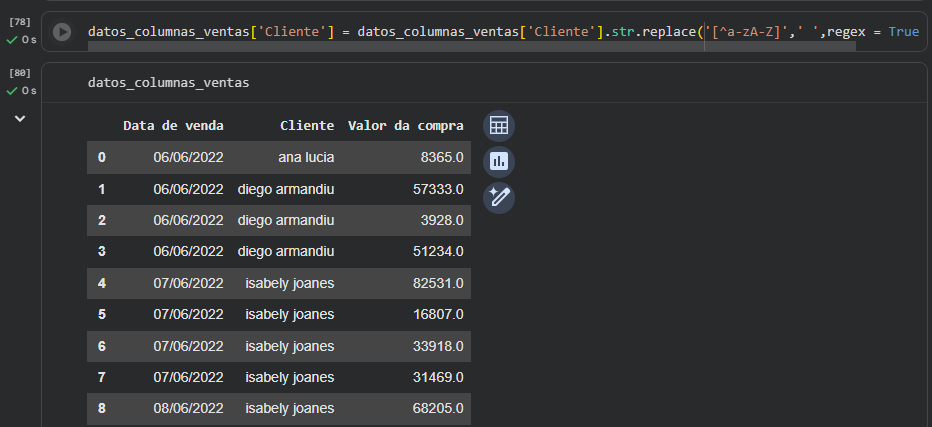Click the date cell in row 4
932x427 pixels.
[x=188, y=283]
